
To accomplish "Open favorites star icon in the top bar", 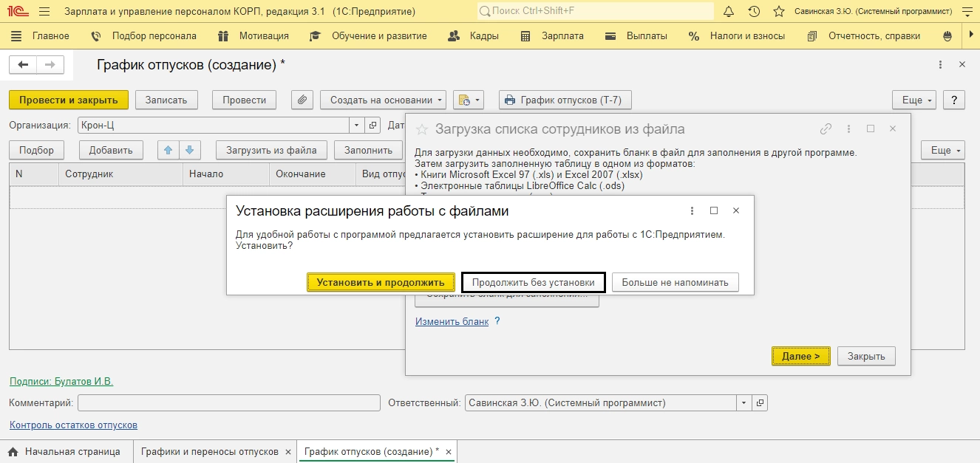I will (778, 12).
